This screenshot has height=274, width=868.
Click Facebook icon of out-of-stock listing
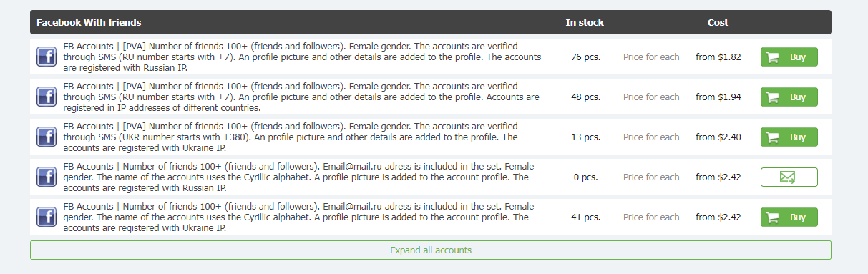[x=47, y=177]
